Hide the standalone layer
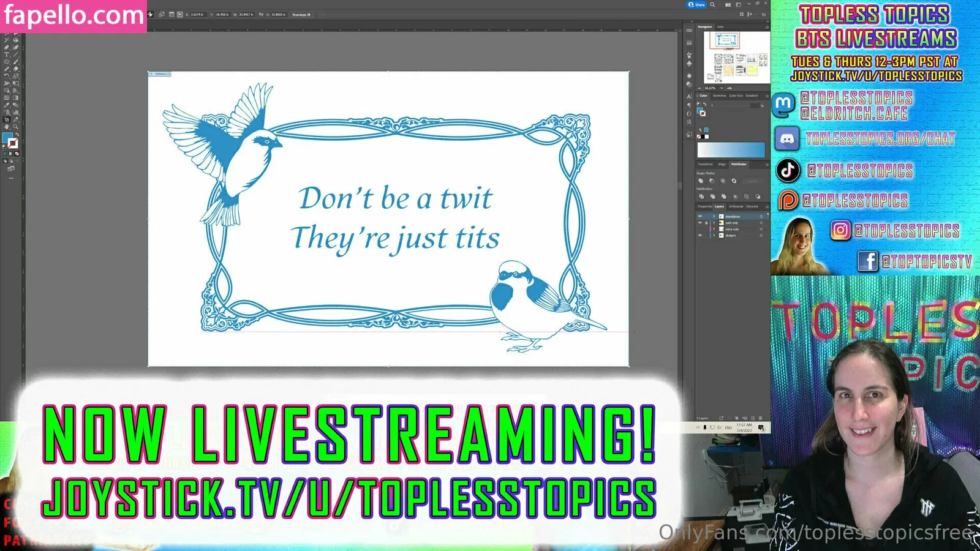The height and width of the screenshot is (551, 980). coord(700,216)
